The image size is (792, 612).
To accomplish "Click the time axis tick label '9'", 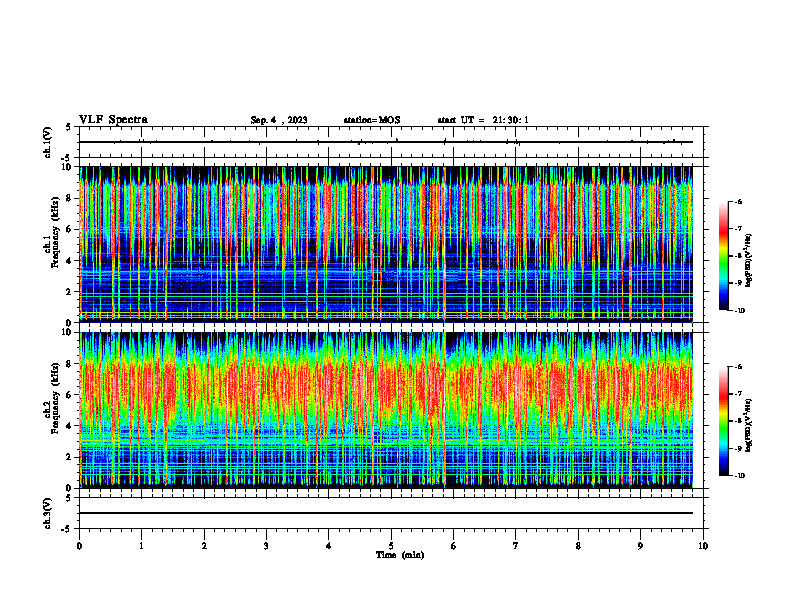I will tap(640, 546).
